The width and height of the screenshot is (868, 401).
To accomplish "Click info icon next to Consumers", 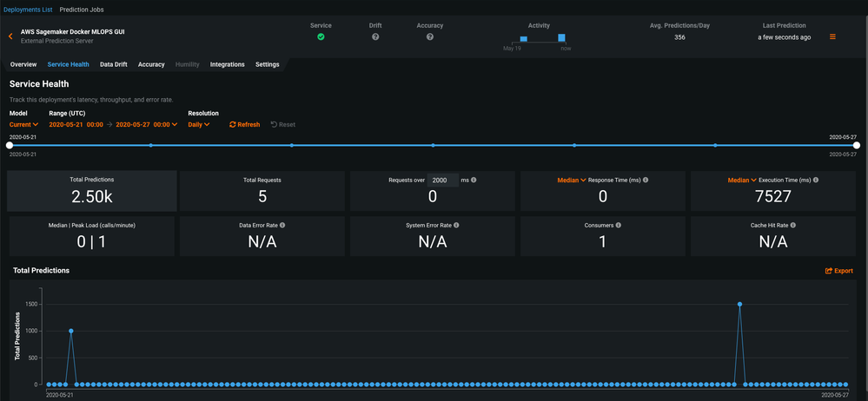I will coord(620,225).
